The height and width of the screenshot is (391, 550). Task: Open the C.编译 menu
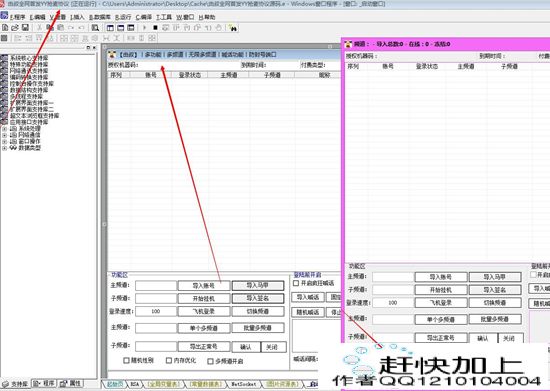click(x=144, y=17)
